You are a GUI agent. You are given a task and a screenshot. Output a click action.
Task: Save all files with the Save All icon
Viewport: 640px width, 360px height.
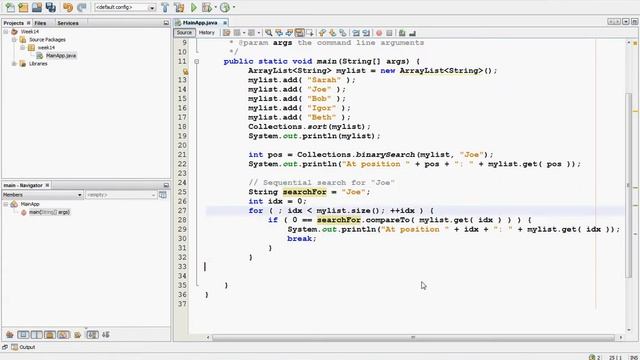[51, 7]
